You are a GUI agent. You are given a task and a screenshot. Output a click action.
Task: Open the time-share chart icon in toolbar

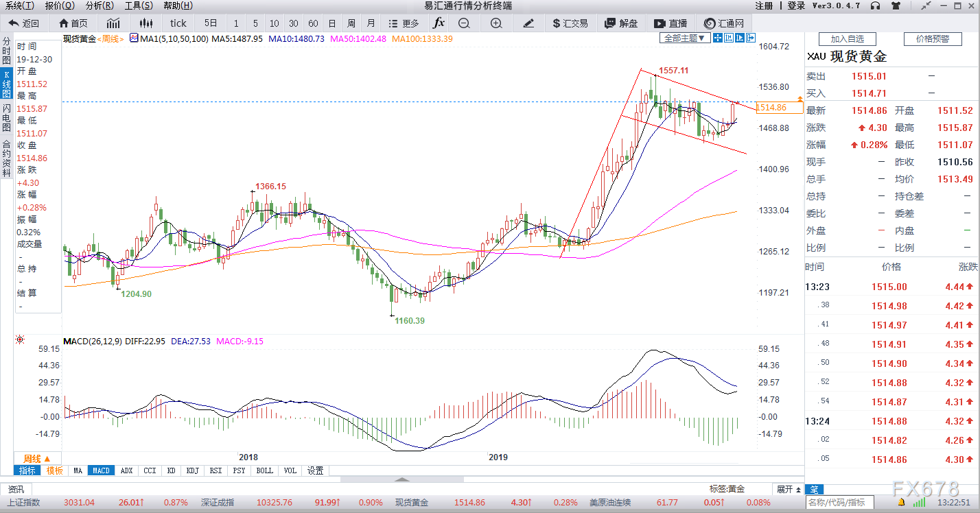pyautogui.click(x=113, y=23)
